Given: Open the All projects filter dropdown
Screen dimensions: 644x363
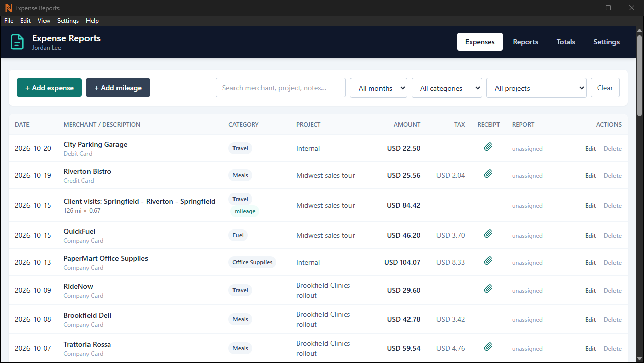Looking at the screenshot, I should click(x=536, y=88).
